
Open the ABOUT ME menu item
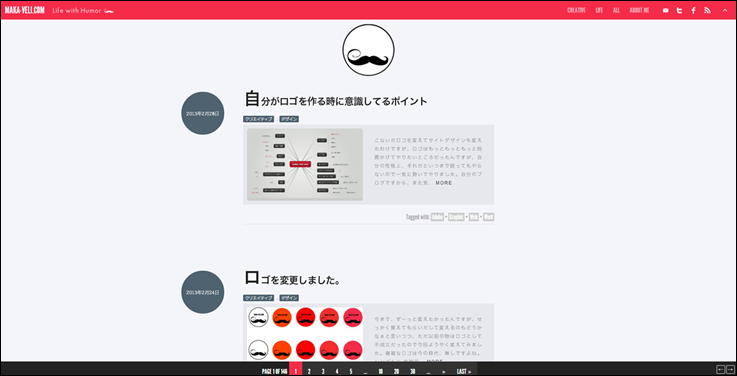[x=639, y=10]
